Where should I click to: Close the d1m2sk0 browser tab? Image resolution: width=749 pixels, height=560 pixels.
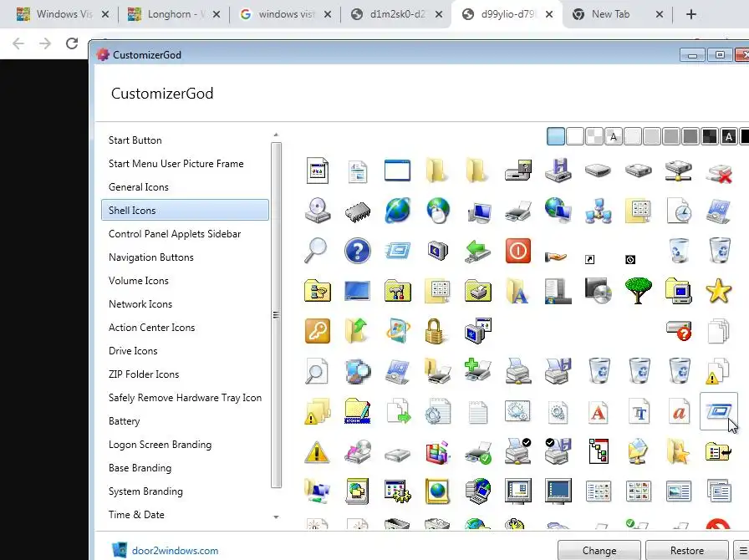click(439, 14)
